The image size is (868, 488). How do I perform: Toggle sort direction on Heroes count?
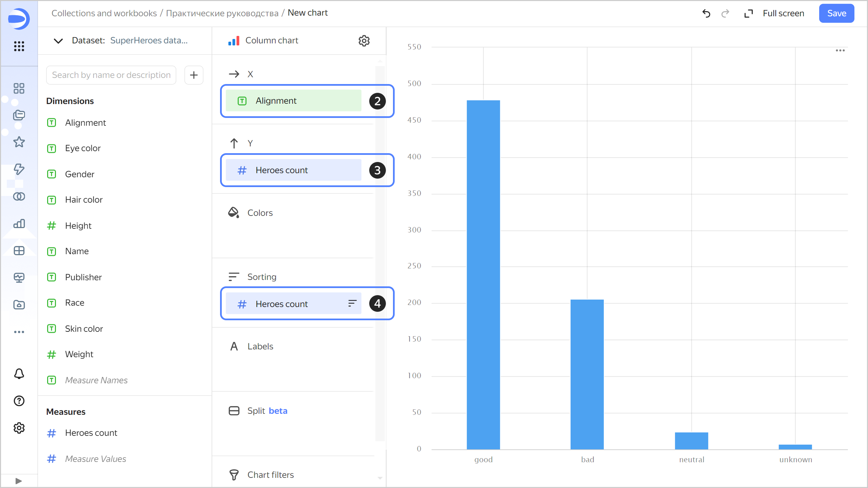pyautogui.click(x=352, y=303)
